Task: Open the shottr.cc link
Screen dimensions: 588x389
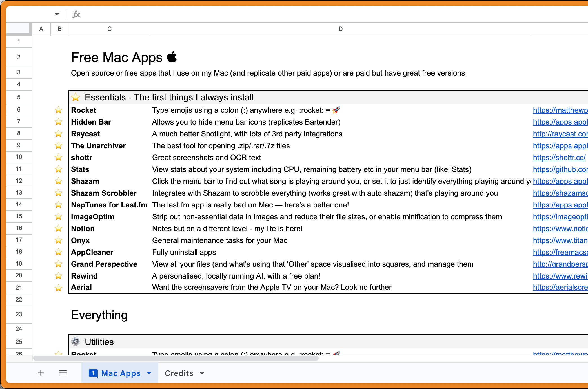Action: pyautogui.click(x=559, y=158)
